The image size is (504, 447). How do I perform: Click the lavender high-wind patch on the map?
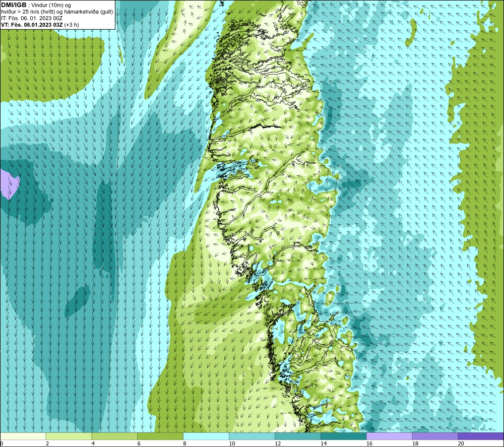tap(9, 184)
